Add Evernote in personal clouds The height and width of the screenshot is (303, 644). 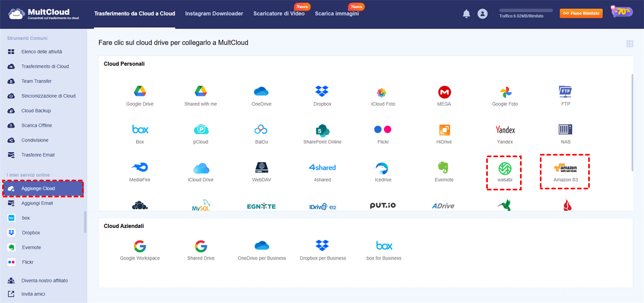444,172
